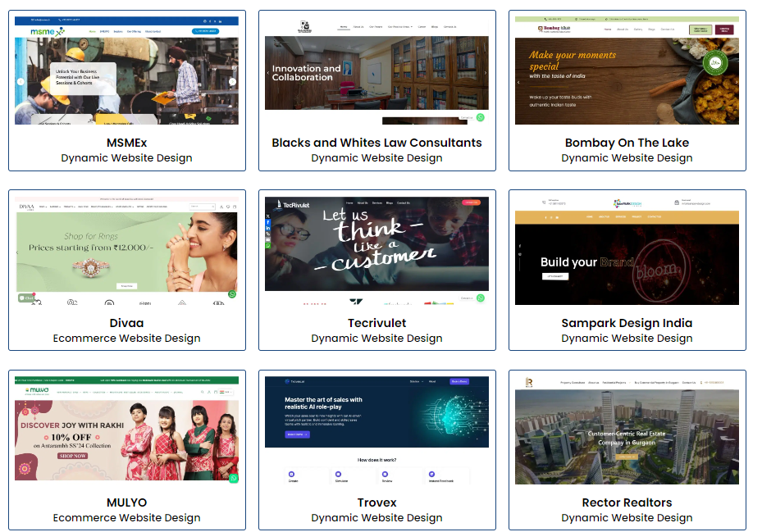Click round green badge on Bombay On The Lake preview
Viewport: 762px width, 532px height.
(714, 63)
